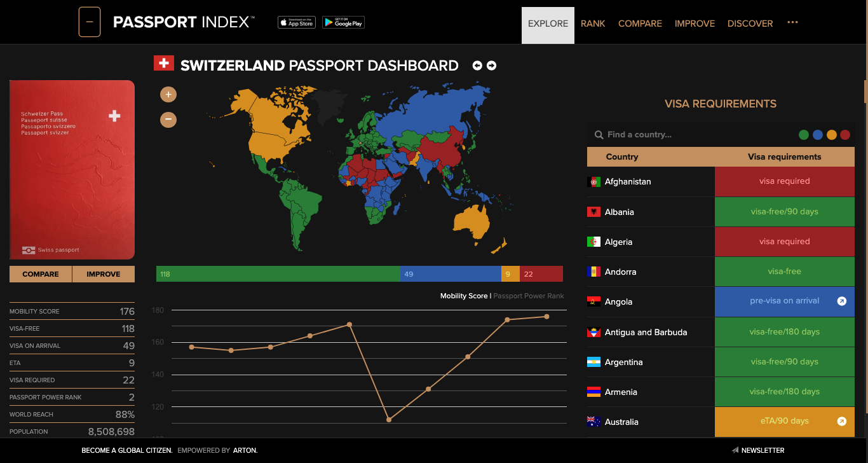Image resolution: width=868 pixels, height=463 pixels.
Task: Open the DISCOVER navigation tab
Action: tap(750, 24)
